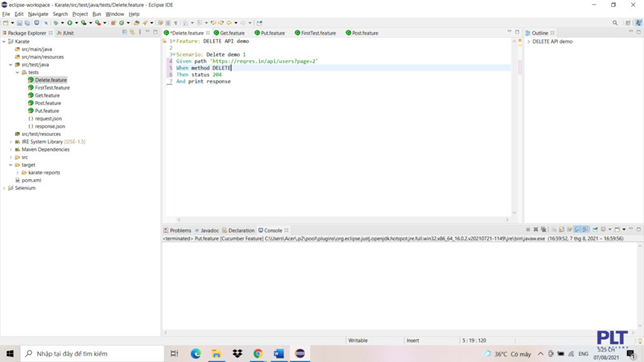Image resolution: width=644 pixels, height=362 pixels.
Task: Open the JUnit view tab
Action: 65,33
